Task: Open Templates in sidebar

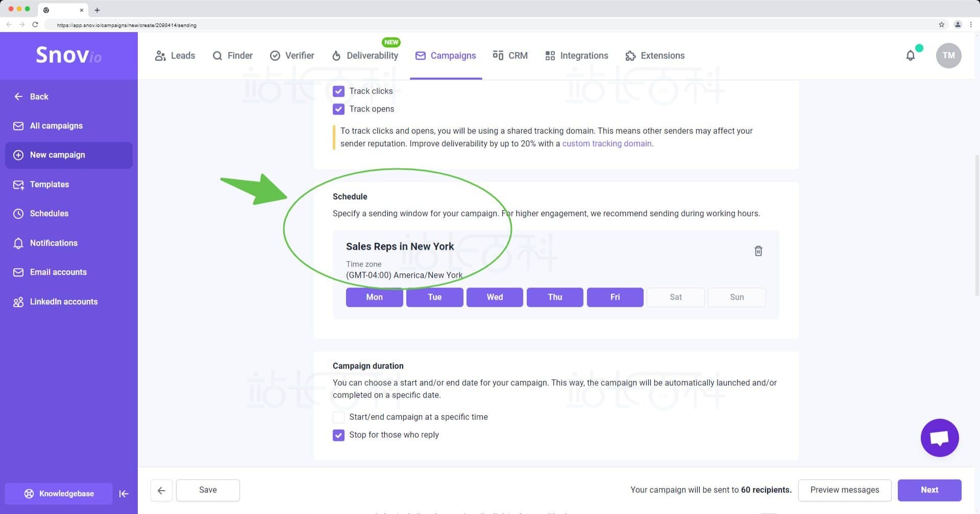Action: tap(69, 185)
